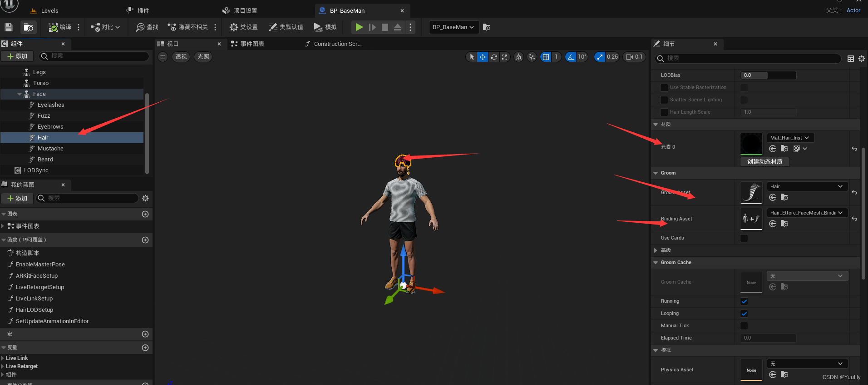
Task: Compile the blueprint
Action: click(x=60, y=27)
